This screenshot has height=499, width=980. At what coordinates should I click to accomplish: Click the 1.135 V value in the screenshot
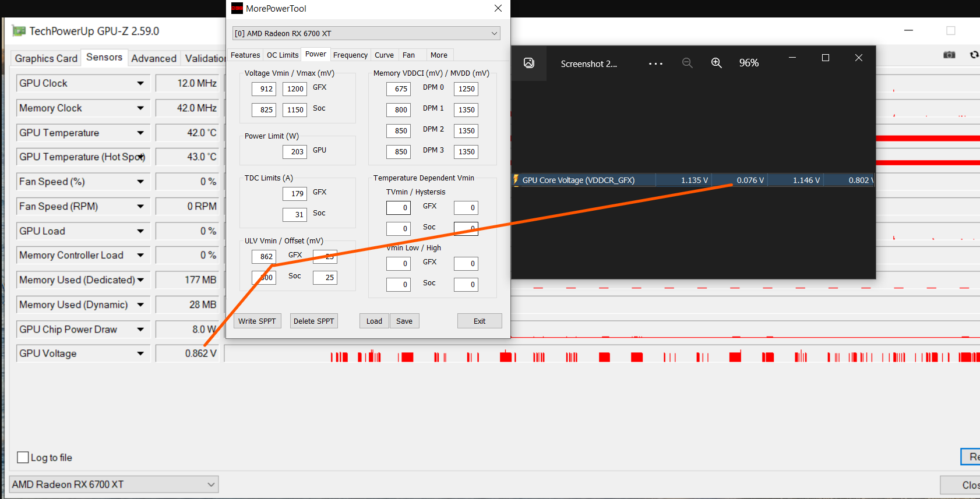[695, 180]
